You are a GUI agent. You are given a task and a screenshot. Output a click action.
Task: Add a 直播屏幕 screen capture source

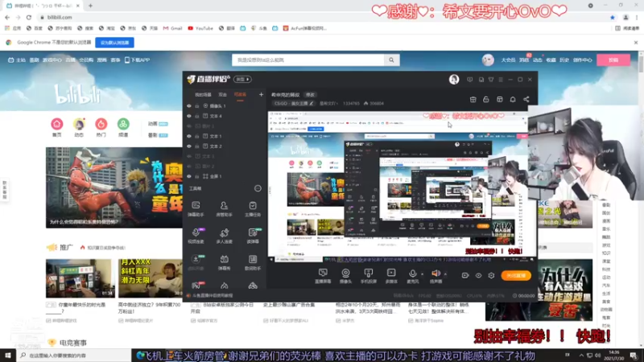[323, 276]
